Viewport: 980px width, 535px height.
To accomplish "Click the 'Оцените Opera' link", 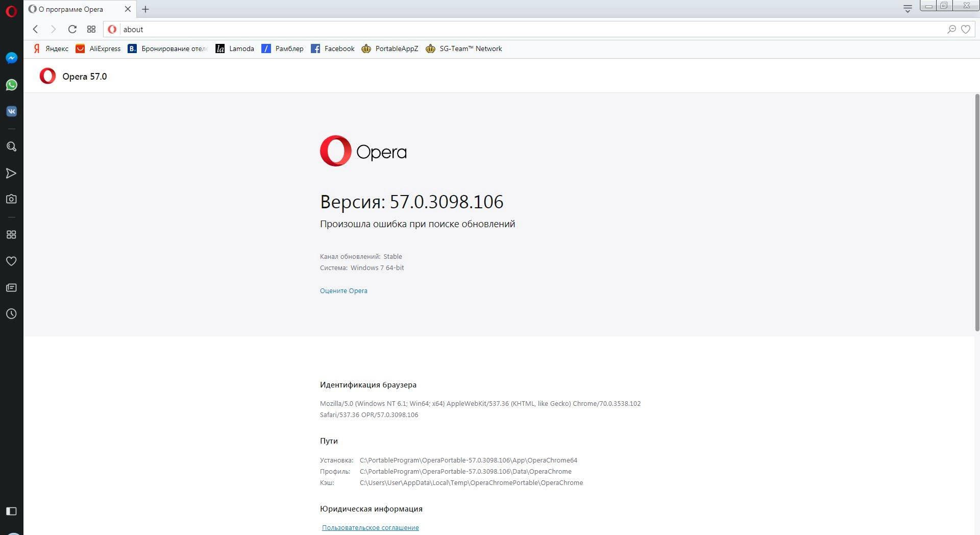I will 344,291.
